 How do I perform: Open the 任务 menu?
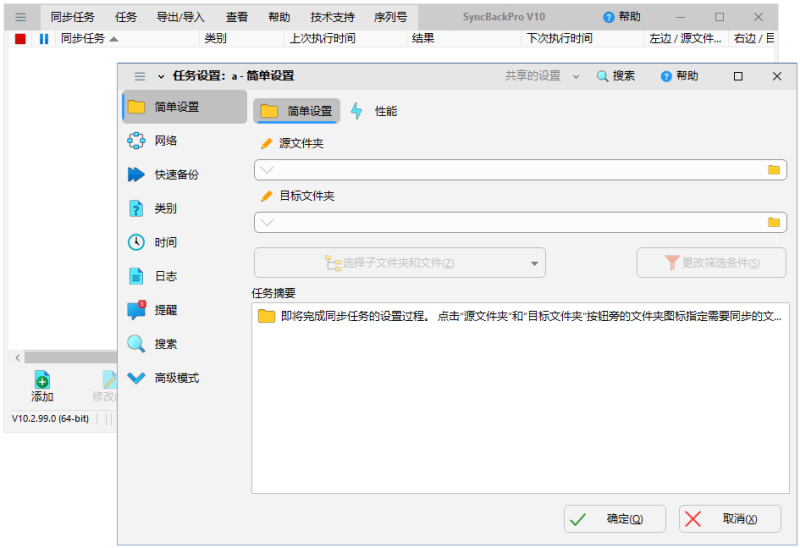126,17
